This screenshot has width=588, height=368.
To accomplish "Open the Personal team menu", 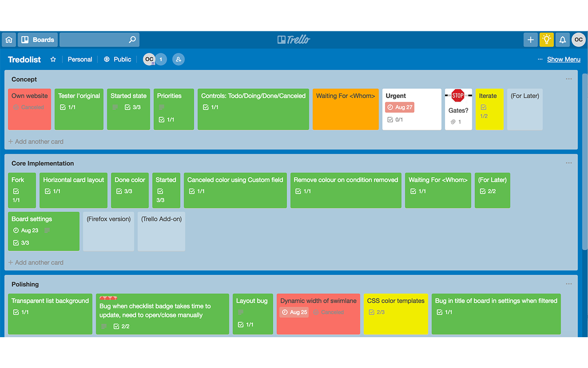I will click(80, 59).
